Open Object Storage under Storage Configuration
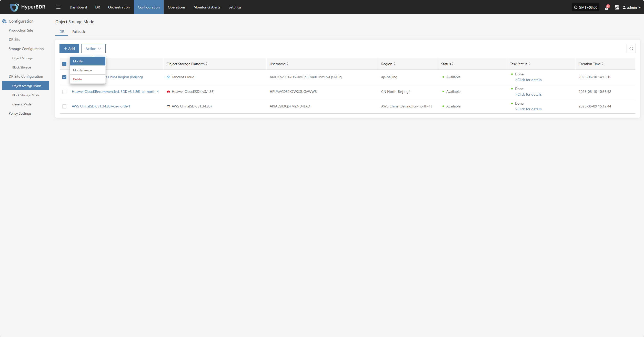This screenshot has width=644, height=337. (x=22, y=58)
